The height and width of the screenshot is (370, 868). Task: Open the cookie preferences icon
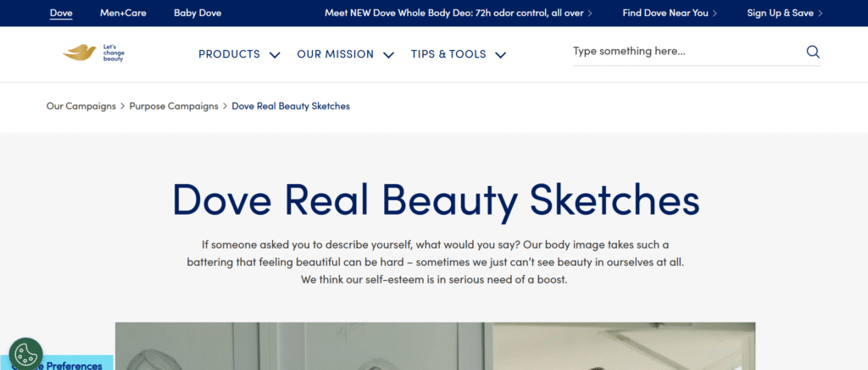pyautogui.click(x=25, y=353)
